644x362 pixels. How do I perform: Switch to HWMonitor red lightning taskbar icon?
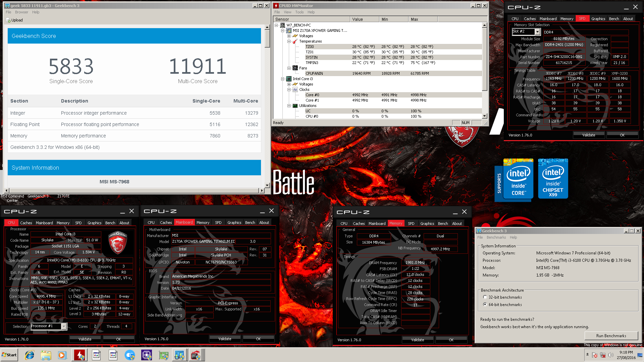coord(79,355)
